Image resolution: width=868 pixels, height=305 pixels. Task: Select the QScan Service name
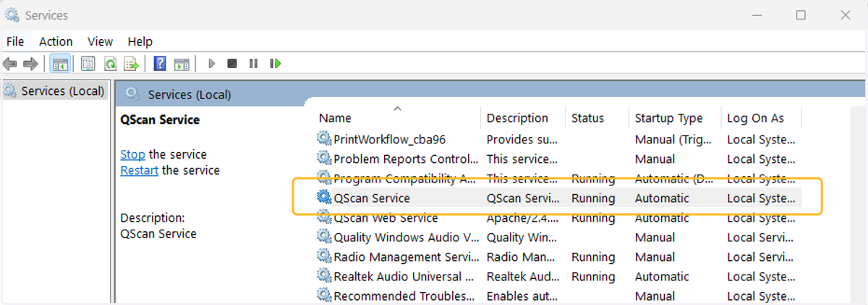tap(372, 198)
